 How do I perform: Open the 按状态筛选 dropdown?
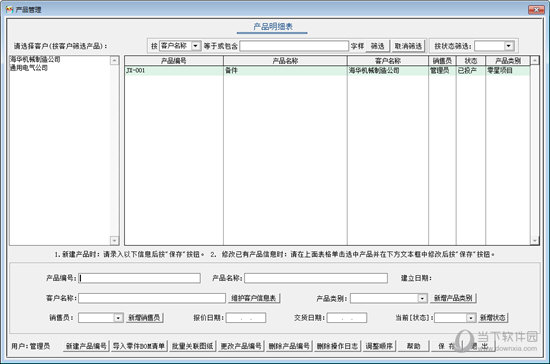coord(508,46)
